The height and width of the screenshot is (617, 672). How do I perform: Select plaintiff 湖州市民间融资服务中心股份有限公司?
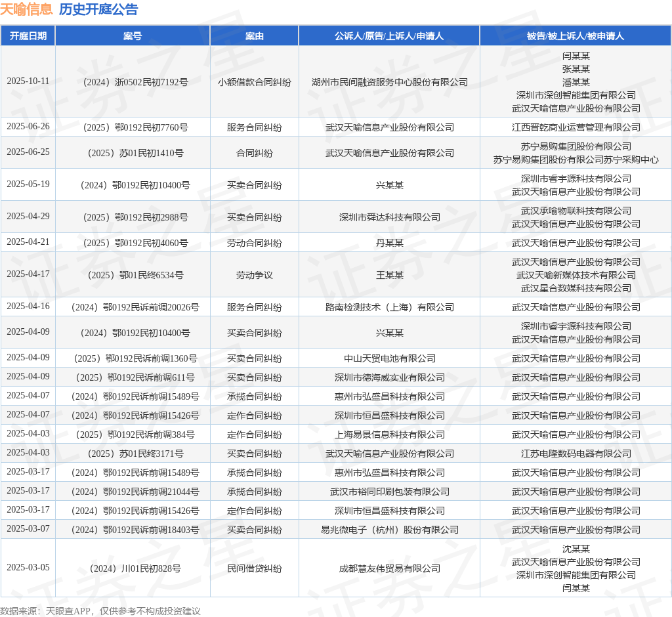click(390, 82)
